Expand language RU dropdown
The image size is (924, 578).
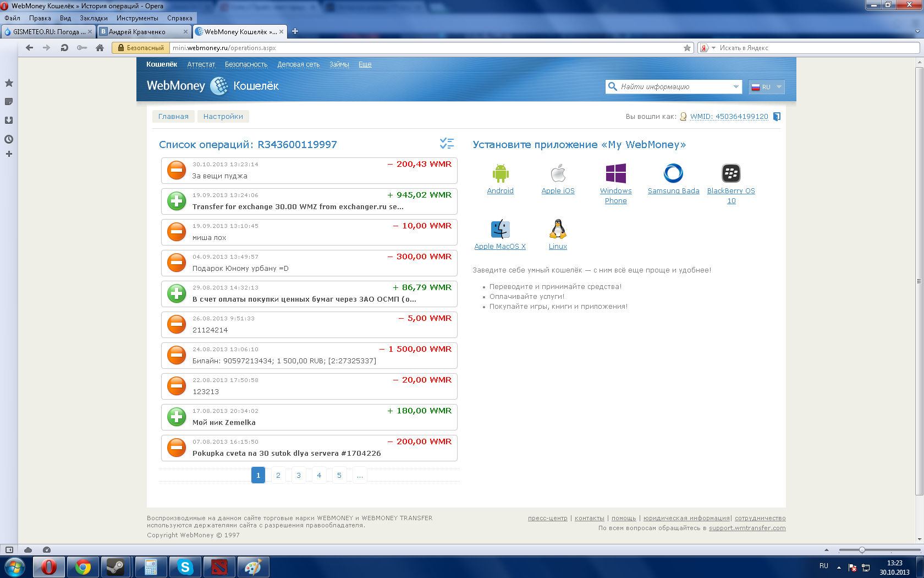coord(766,87)
